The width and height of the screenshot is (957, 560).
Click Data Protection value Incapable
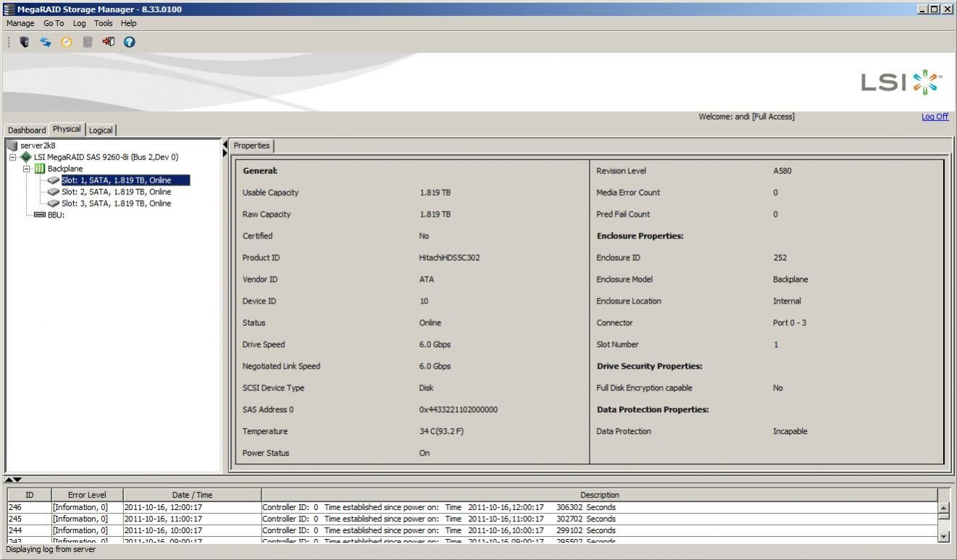pyautogui.click(x=790, y=432)
